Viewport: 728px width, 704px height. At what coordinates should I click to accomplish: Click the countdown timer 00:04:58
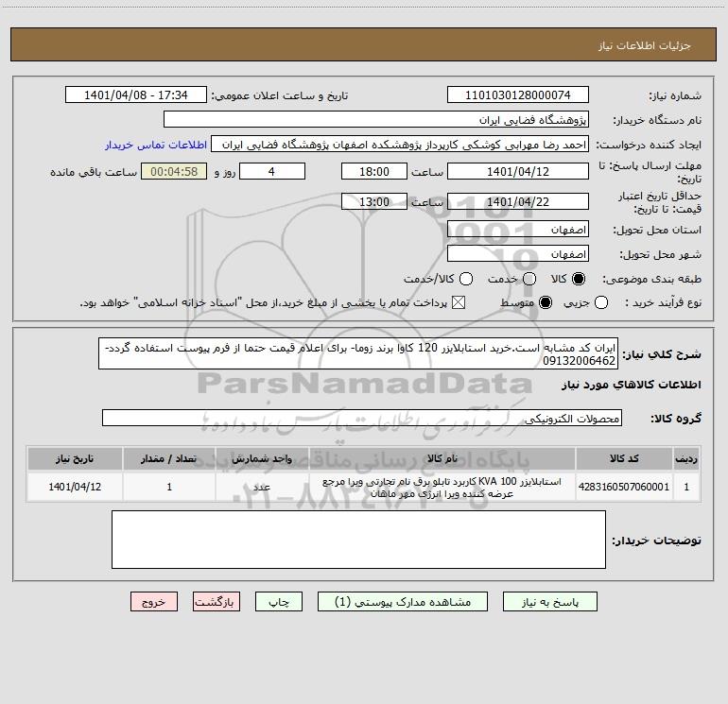click(x=174, y=171)
